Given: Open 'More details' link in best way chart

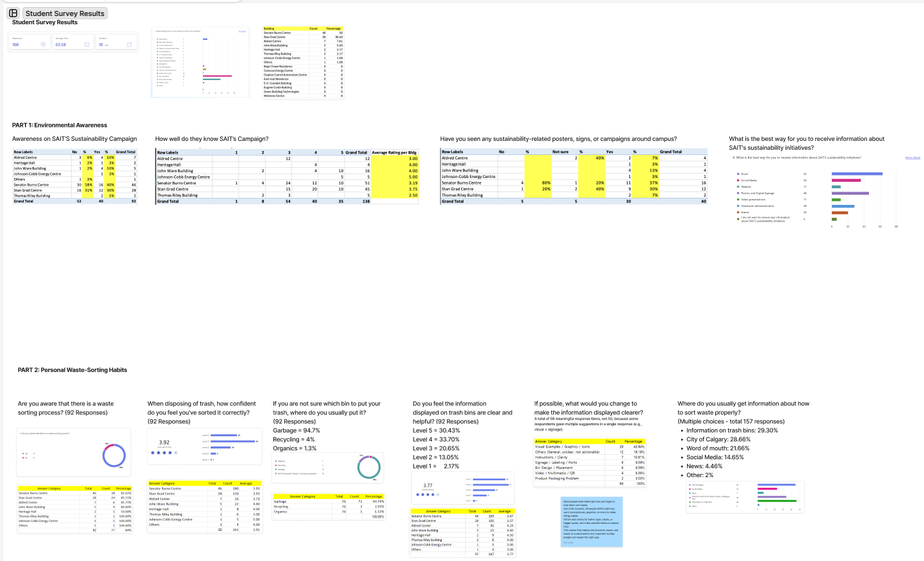Looking at the screenshot, I should tap(912, 158).
